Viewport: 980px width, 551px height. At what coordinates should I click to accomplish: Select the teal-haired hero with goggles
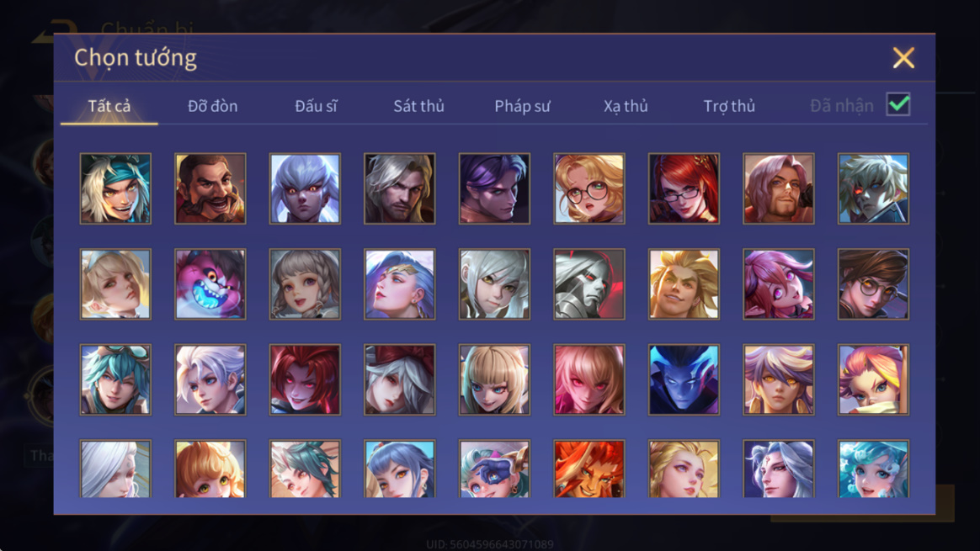coord(115,380)
